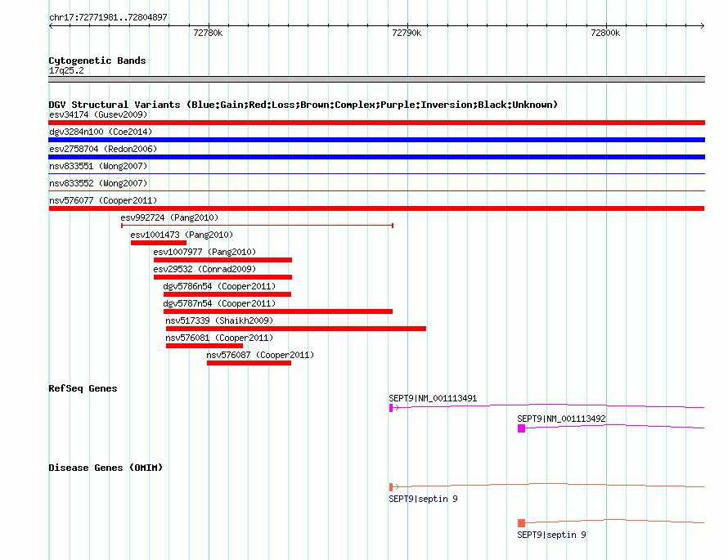Click the red bar under esv1007977
Image resolution: width=728 pixels, height=560 pixels.
222,260
